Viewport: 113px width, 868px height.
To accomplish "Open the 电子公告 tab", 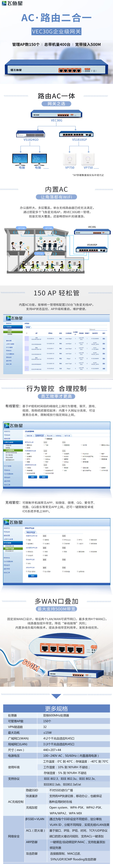I will pyautogui.click(x=67, y=435).
